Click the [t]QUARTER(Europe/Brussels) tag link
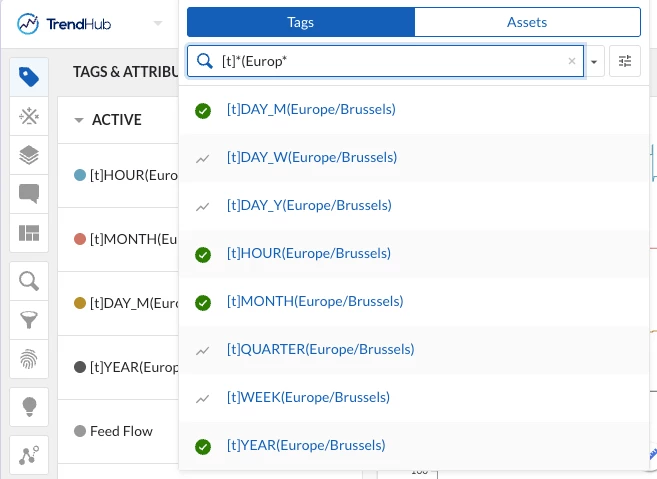 320,350
